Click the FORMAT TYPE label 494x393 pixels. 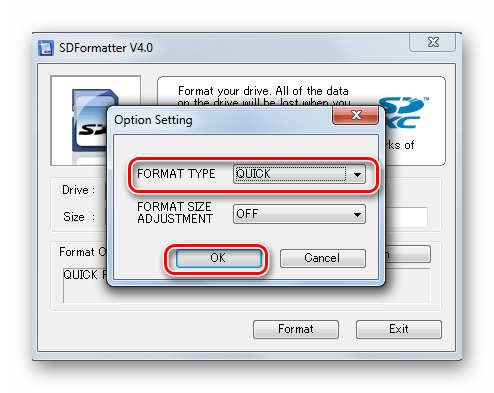pos(176,174)
